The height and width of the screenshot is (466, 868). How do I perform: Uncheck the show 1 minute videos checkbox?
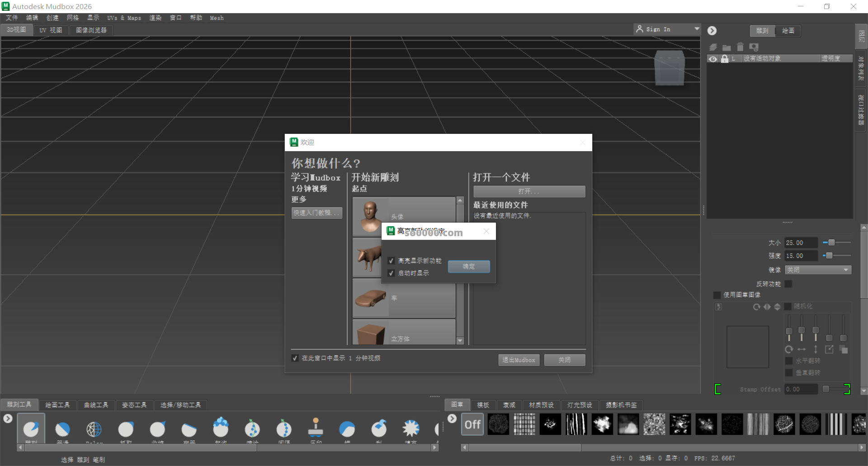coord(295,358)
